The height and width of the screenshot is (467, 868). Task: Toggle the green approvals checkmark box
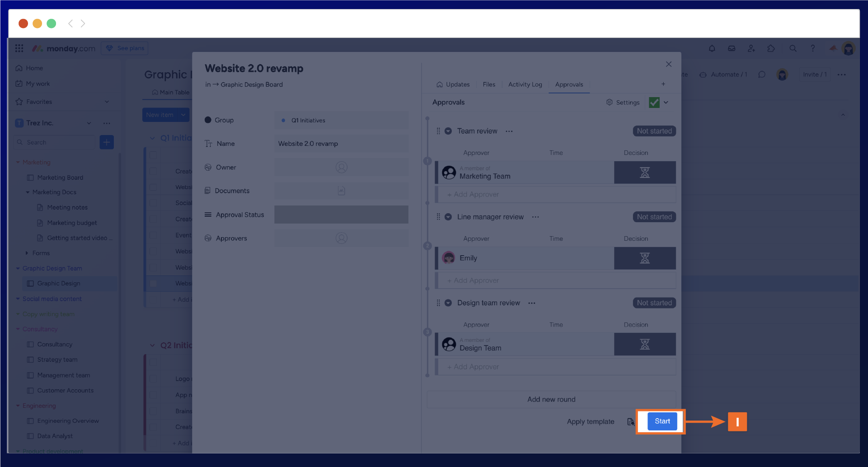click(654, 103)
